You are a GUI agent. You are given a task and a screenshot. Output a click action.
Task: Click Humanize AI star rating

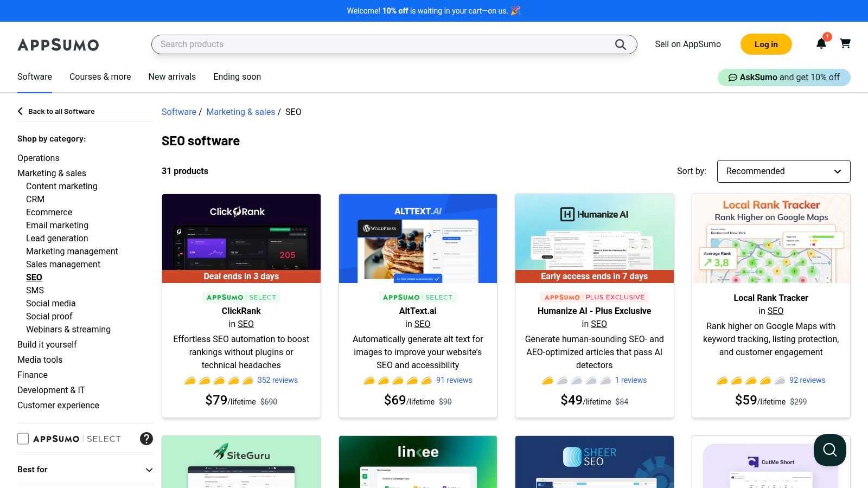tap(576, 380)
